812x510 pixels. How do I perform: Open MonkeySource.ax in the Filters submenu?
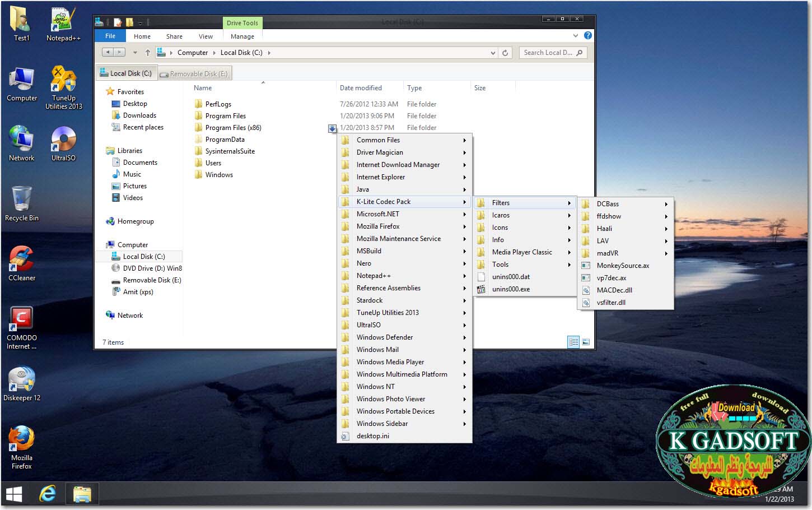(623, 266)
